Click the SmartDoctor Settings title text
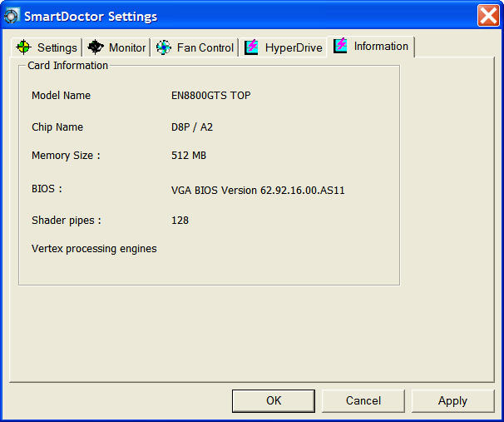This screenshot has width=504, height=422. tap(91, 17)
